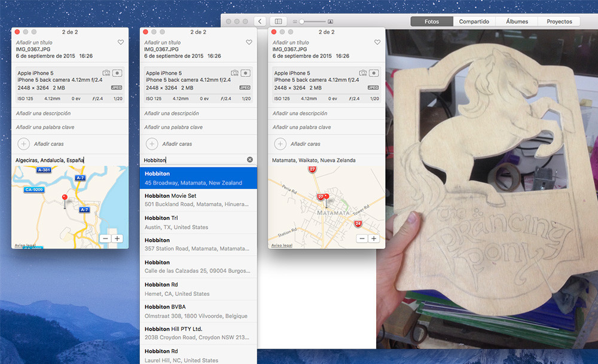The height and width of the screenshot is (364, 598).
Task: Click the zoom slider in Photos toolbar
Action: coord(312,22)
